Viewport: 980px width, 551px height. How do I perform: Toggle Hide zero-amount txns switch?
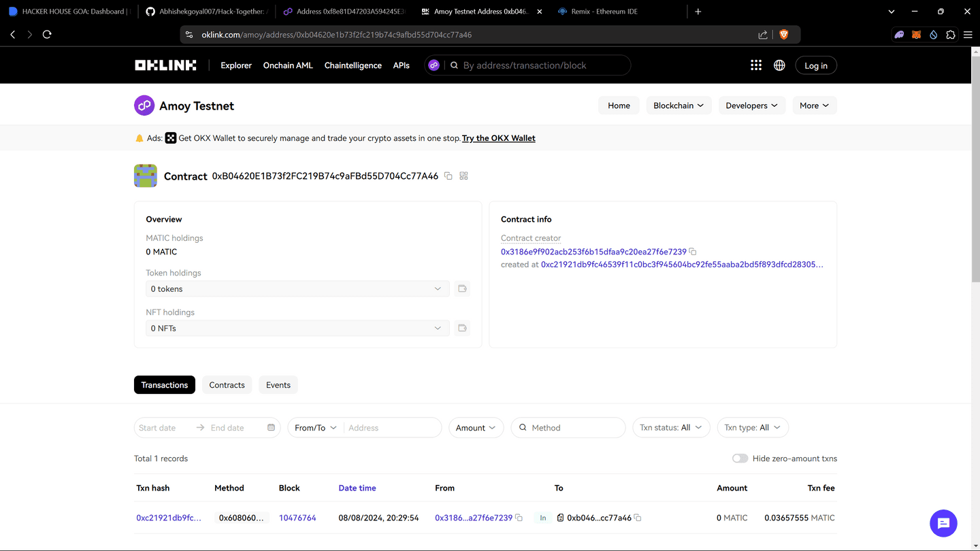coord(740,458)
